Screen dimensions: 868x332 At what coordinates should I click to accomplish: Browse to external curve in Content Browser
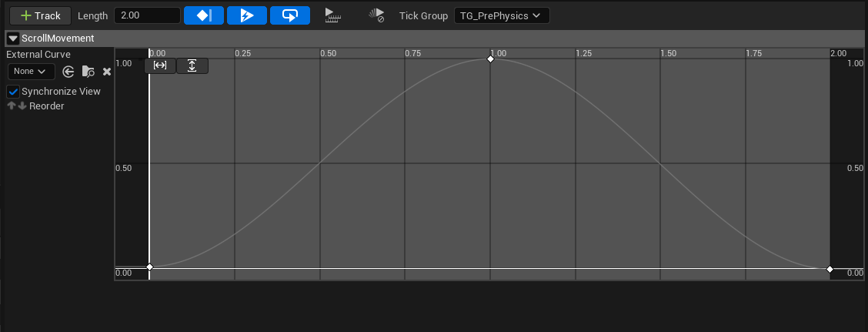click(88, 72)
